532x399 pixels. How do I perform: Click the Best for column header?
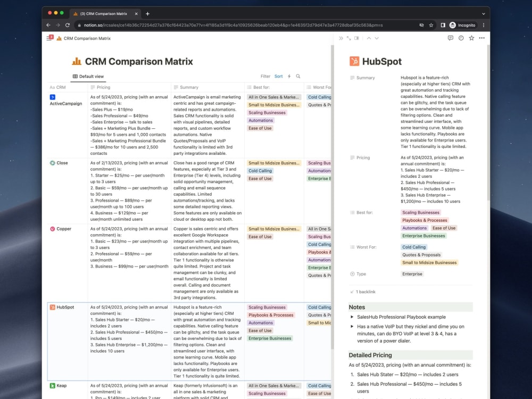click(274, 87)
